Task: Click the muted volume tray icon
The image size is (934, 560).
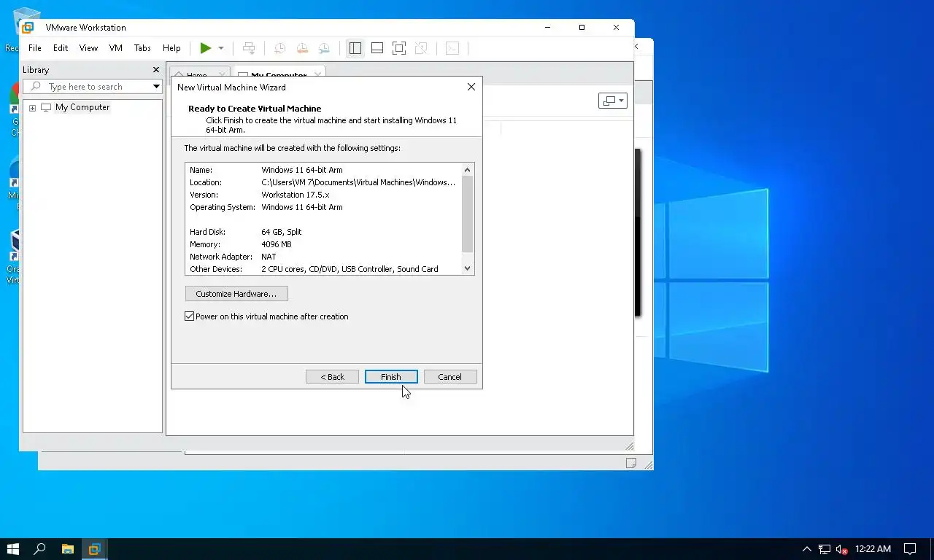Action: point(841,549)
